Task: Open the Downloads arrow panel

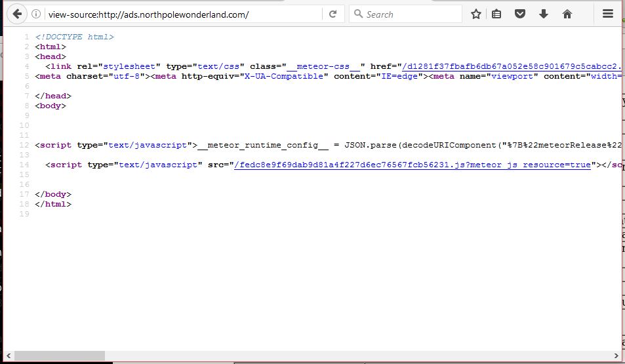Action: (x=543, y=14)
